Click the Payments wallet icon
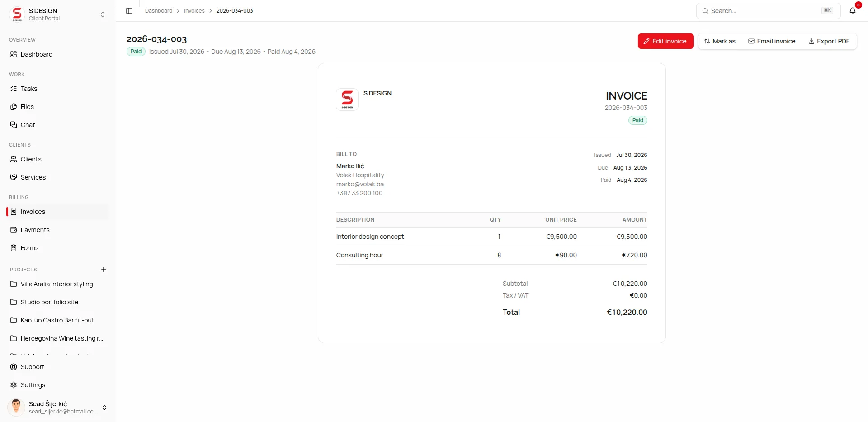This screenshot has height=422, width=868. 14,230
